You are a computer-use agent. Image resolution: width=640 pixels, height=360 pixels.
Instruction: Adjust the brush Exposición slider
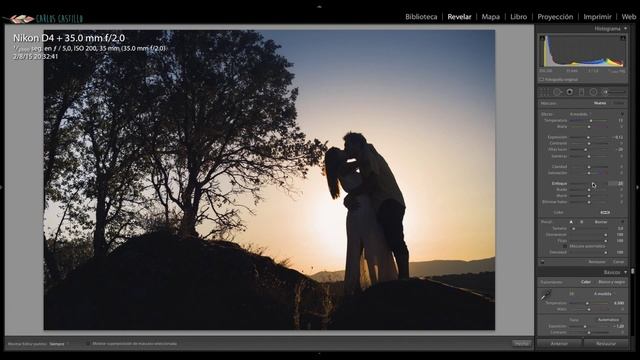pyautogui.click(x=589, y=138)
